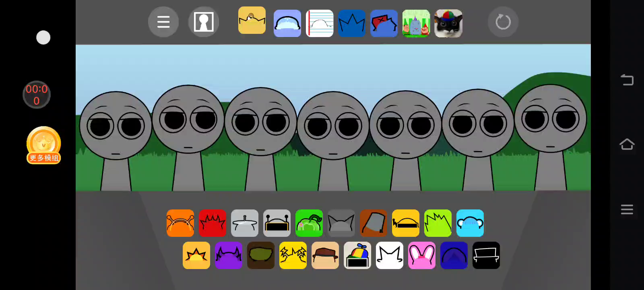Click the sixth gray character from left
The width and height of the screenshot is (644, 290).
[478, 140]
